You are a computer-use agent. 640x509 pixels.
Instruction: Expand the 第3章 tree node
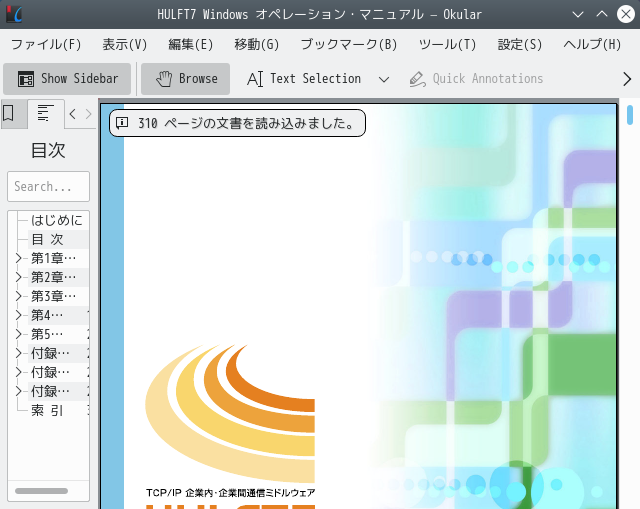[x=18, y=296]
